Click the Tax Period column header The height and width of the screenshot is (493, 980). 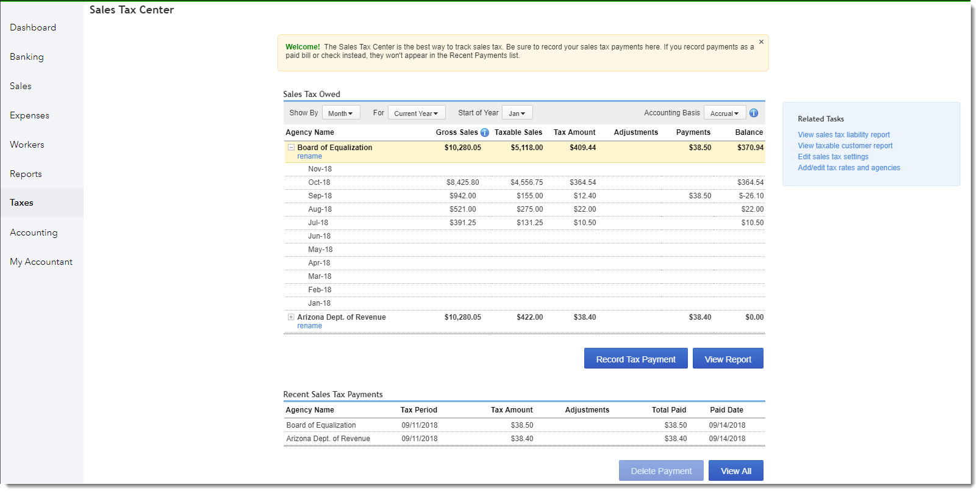point(419,410)
